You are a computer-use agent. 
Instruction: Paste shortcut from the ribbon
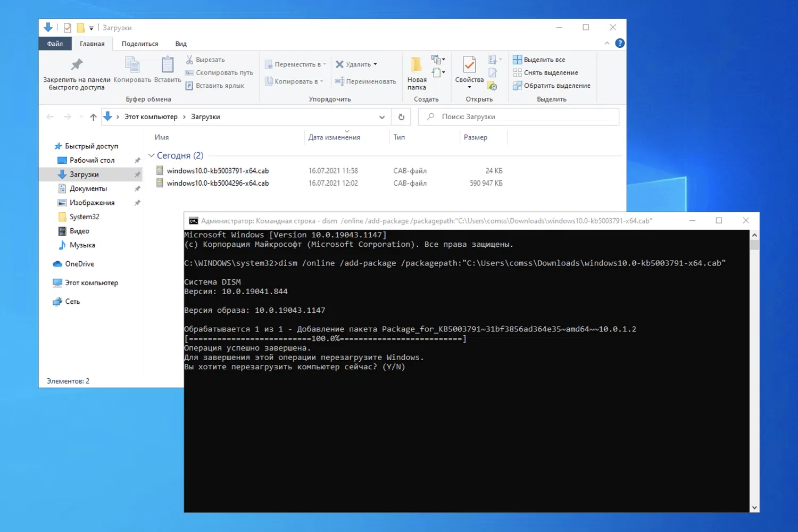[215, 85]
